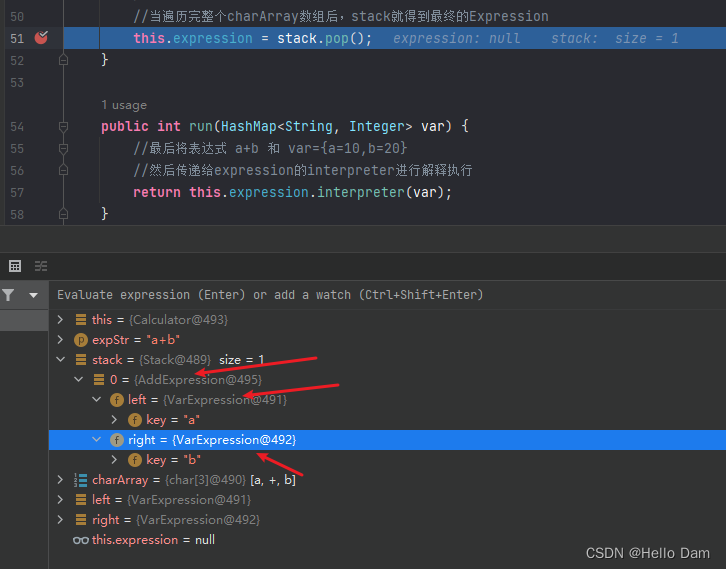Screen dimensions: 726x569
Task: Open the filter dropdown arrow
Action: [33, 295]
